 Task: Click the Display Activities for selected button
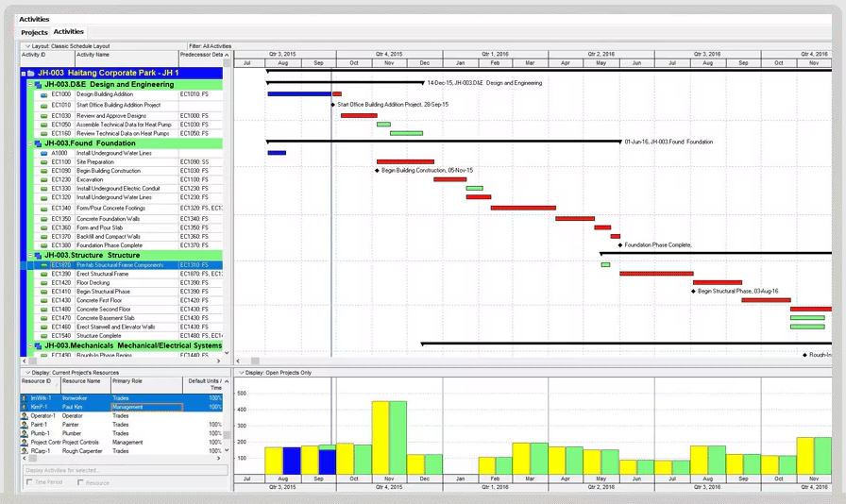126,471
